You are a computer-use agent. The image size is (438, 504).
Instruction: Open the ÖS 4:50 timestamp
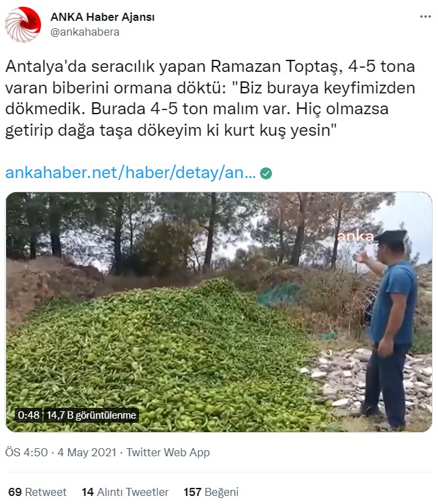click(26, 452)
